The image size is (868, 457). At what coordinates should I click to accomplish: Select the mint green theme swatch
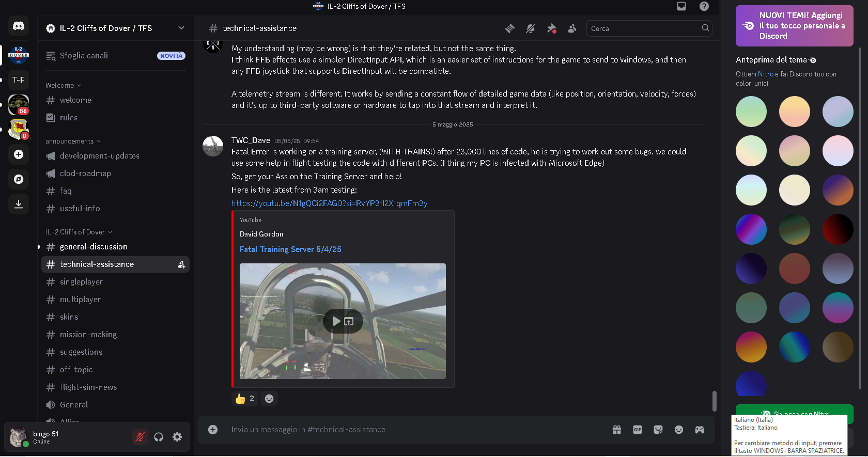pyautogui.click(x=751, y=112)
